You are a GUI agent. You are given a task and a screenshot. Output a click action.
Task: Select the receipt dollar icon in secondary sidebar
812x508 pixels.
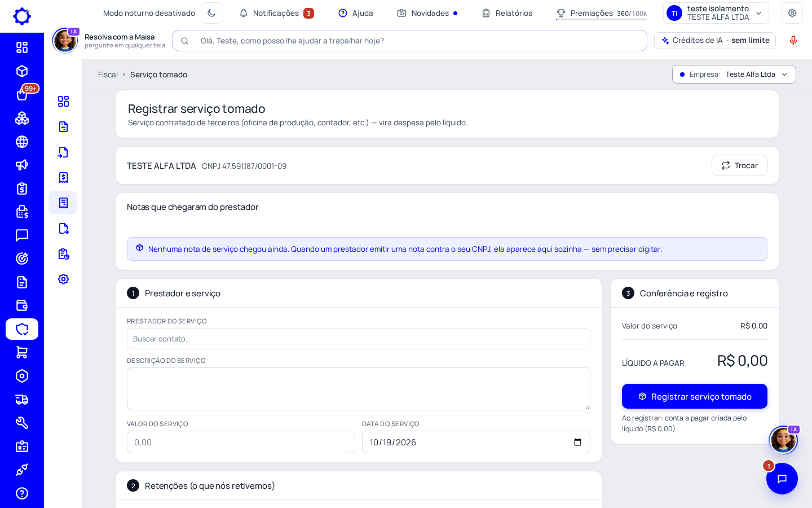coord(63,177)
